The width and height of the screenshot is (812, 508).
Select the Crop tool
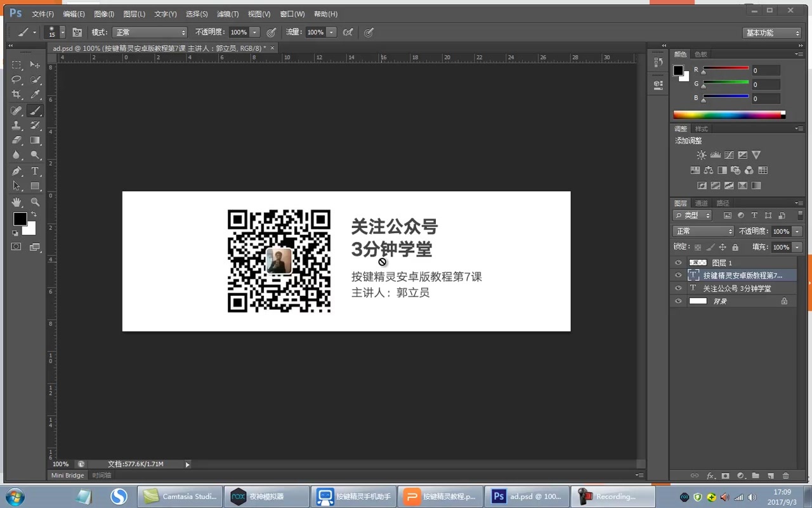pyautogui.click(x=16, y=95)
